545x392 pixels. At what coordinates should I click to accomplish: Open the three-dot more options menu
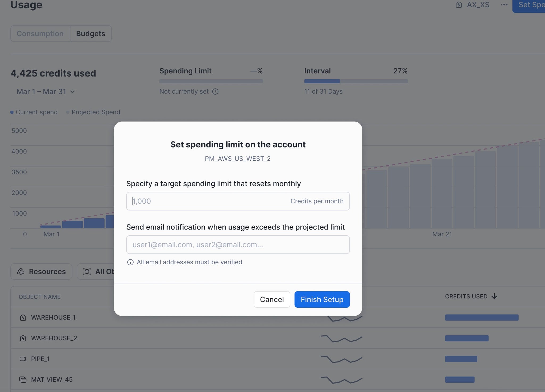504,5
